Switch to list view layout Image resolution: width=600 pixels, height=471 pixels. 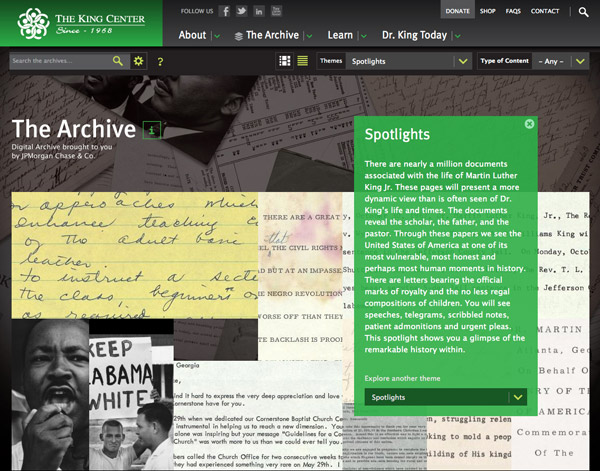tap(302, 61)
